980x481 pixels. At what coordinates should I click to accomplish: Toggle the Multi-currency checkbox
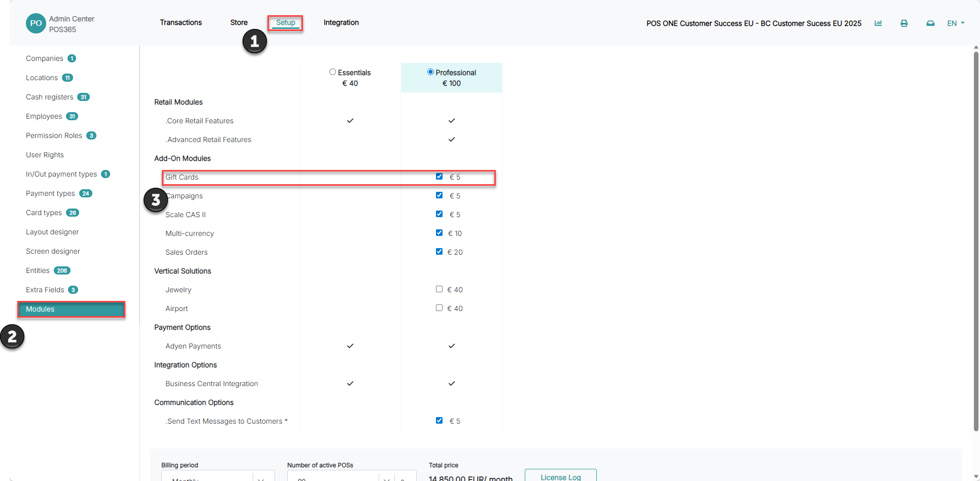click(439, 233)
